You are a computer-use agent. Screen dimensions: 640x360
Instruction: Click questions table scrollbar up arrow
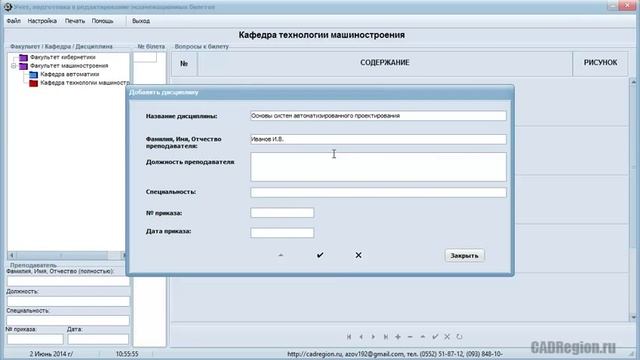click(634, 82)
